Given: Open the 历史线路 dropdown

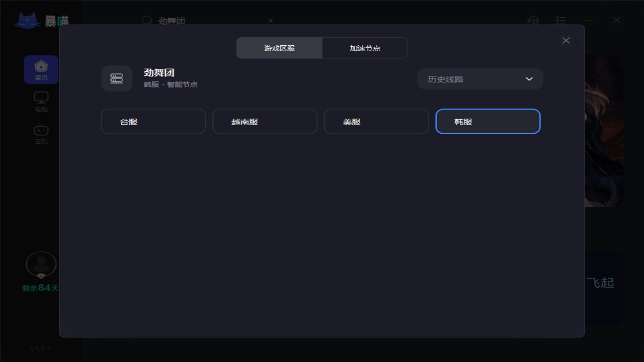Looking at the screenshot, I should click(480, 79).
